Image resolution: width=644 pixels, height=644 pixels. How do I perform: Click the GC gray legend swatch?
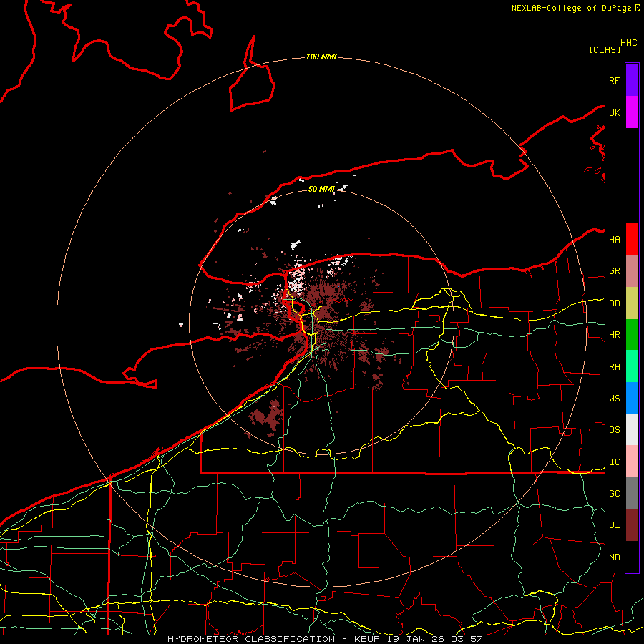[632, 493]
